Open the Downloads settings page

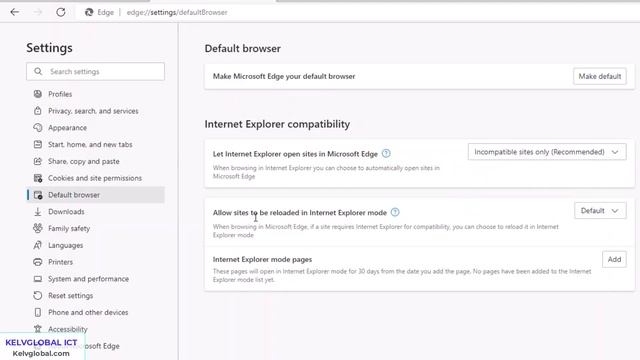pos(66,212)
